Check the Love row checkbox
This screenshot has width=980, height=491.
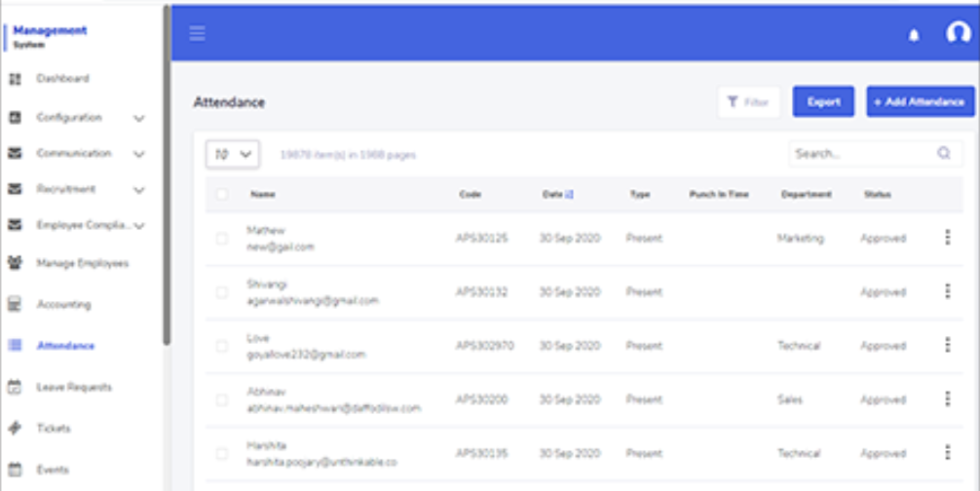222,346
